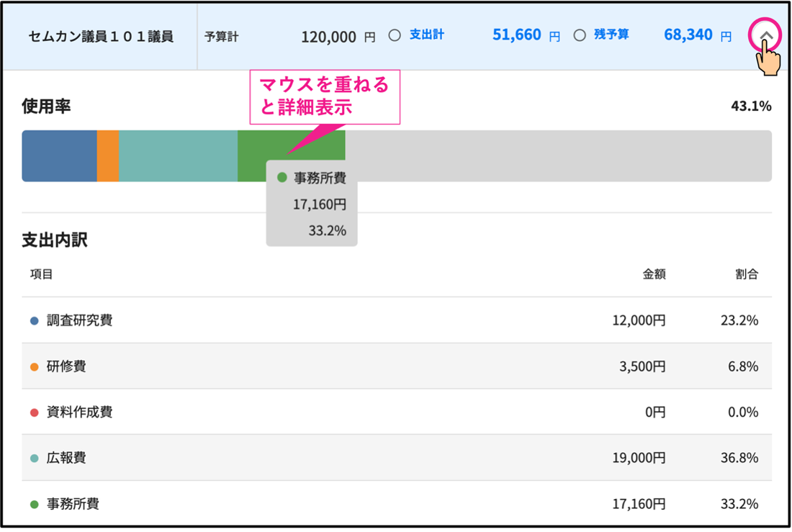The image size is (792, 532).
Task: Select the 支出計 radio button
Action: click(x=395, y=35)
